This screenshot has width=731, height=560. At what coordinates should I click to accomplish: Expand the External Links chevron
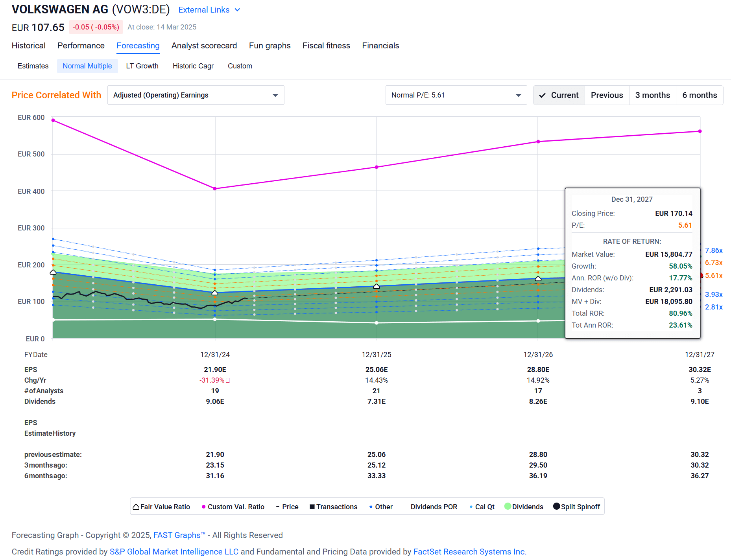(x=238, y=9)
